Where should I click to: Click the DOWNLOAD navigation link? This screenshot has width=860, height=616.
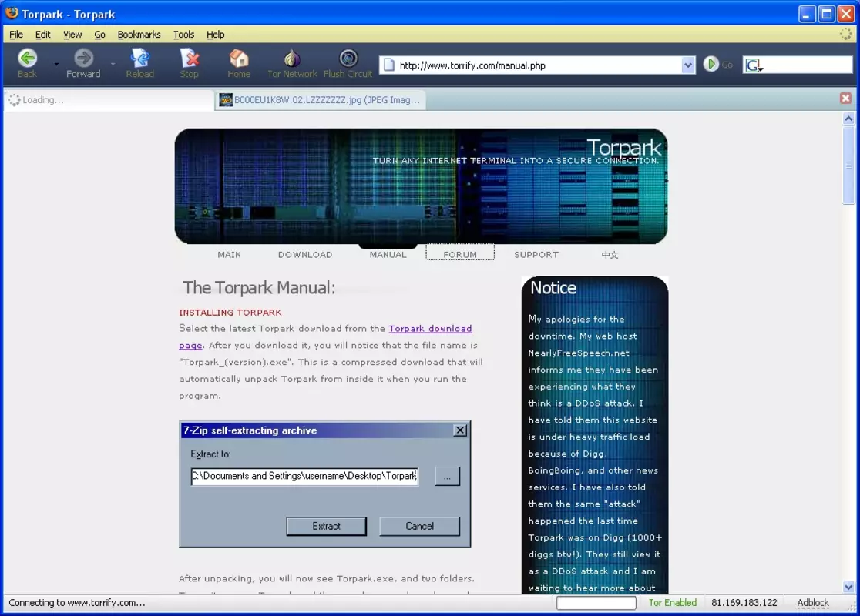[305, 254]
